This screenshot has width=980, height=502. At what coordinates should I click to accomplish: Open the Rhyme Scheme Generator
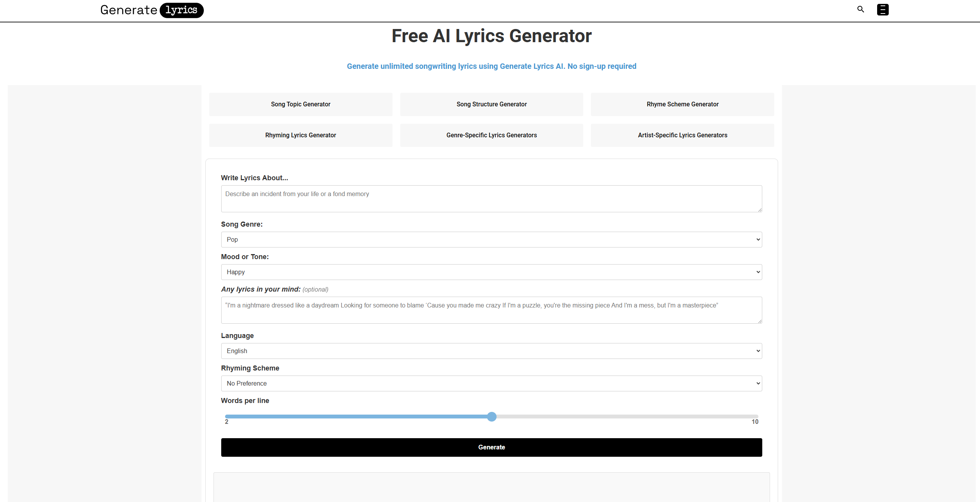tap(682, 104)
